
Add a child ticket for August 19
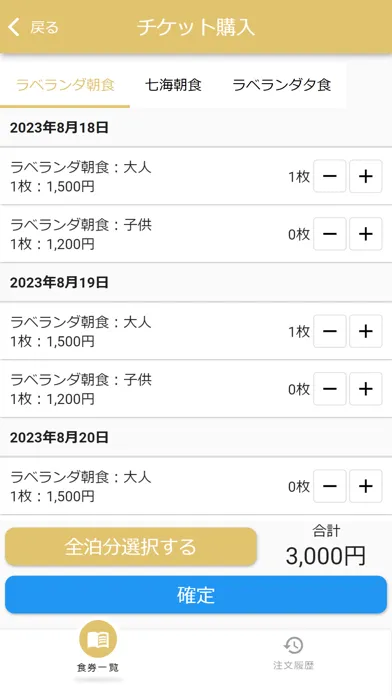coord(365,389)
